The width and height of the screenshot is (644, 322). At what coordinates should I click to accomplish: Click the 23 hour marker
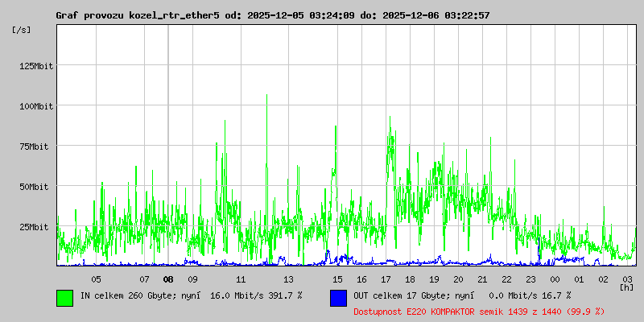[530, 279]
